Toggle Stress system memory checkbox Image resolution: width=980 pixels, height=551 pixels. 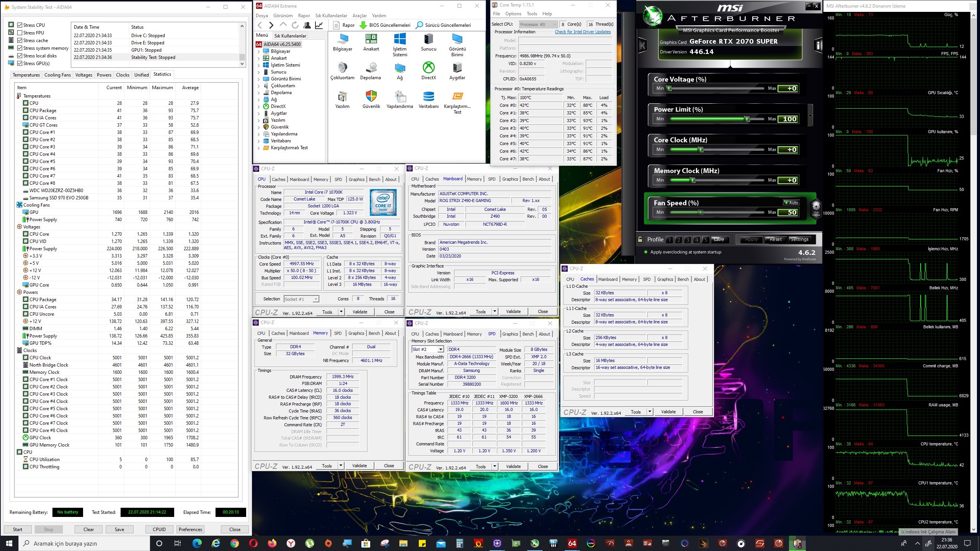click(20, 48)
